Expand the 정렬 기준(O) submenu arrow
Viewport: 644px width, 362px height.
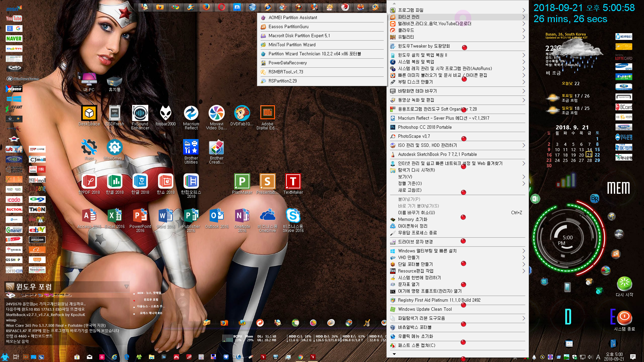click(523, 183)
